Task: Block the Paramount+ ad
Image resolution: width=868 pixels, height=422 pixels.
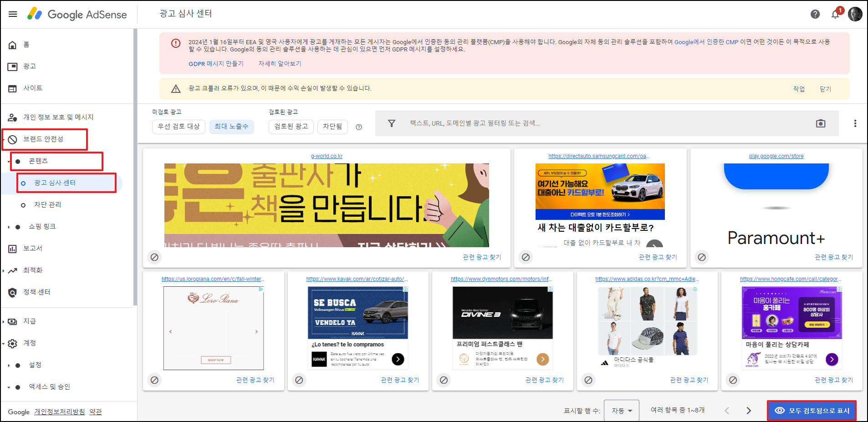Action: pos(702,257)
